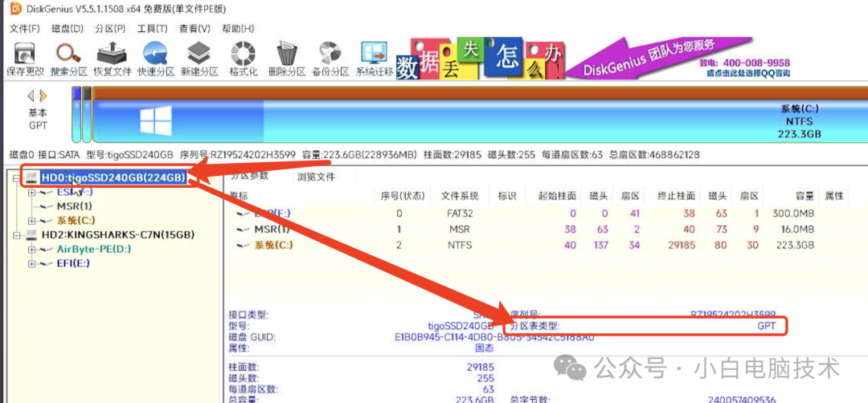This screenshot has width=868, height=403.
Task: Collapse the HD0 tigoSSD240GB tree node
Action: pos(18,177)
